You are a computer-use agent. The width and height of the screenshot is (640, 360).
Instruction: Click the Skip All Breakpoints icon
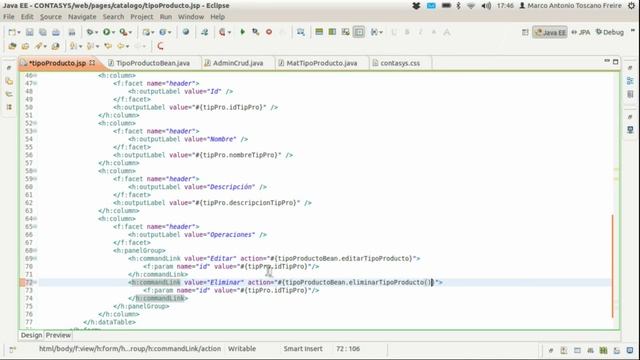pyautogui.click(x=204, y=32)
